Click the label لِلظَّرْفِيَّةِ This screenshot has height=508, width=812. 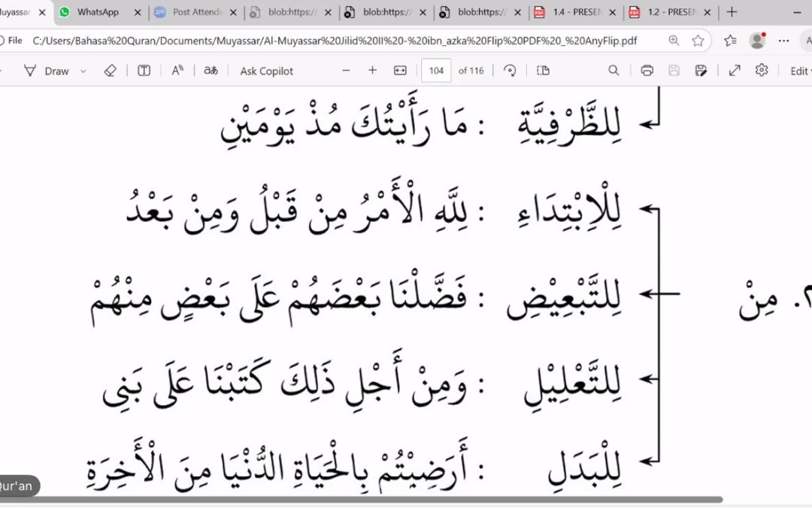(569, 124)
